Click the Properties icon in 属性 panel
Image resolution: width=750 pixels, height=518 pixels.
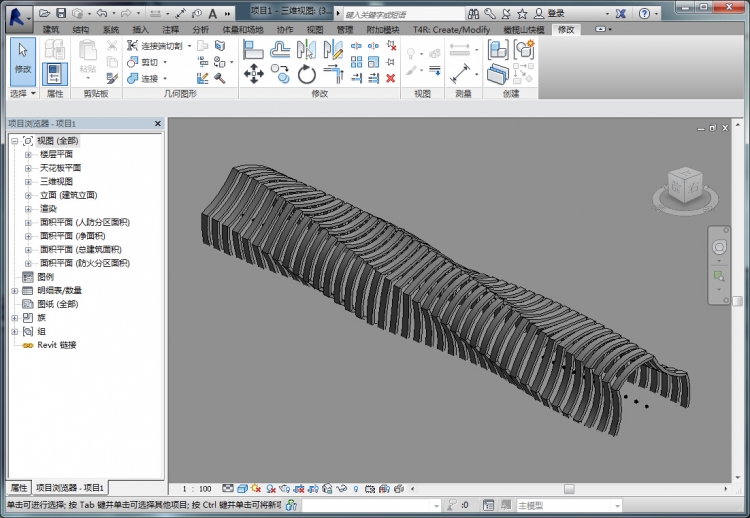pos(55,74)
